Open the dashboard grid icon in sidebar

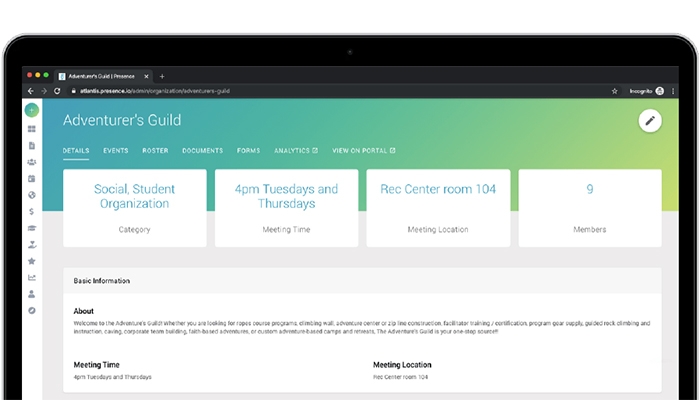click(x=32, y=129)
